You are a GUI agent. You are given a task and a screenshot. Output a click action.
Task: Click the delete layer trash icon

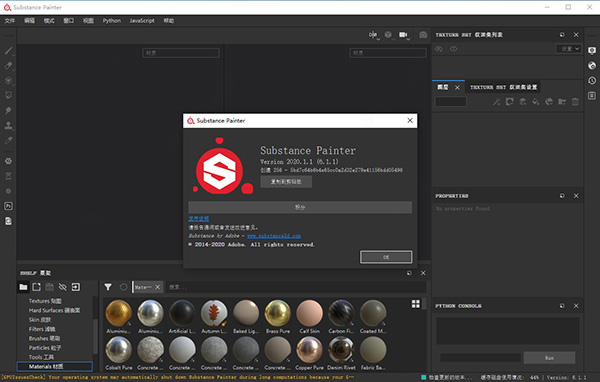click(x=575, y=102)
